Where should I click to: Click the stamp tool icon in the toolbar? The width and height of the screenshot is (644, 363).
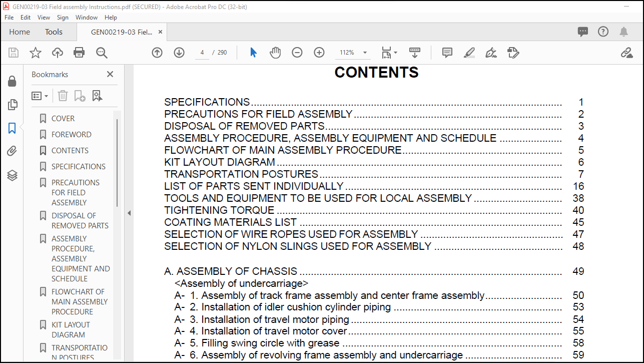pos(513,53)
